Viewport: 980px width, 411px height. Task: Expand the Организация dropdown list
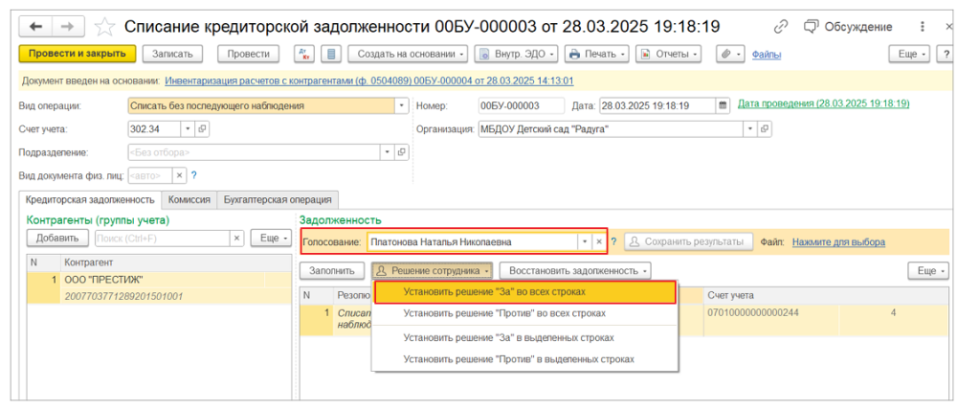(x=749, y=128)
